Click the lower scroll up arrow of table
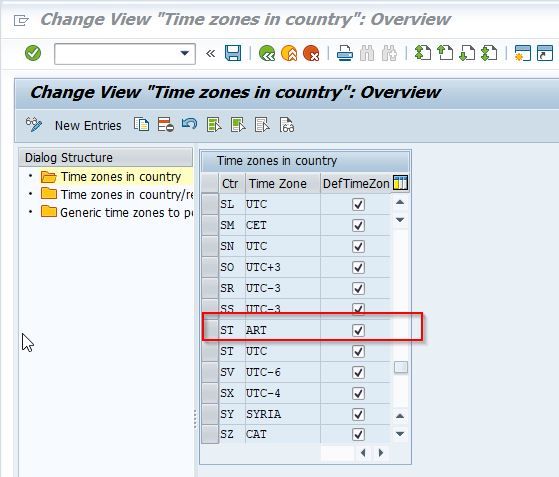This screenshot has height=477, width=559. click(x=400, y=416)
